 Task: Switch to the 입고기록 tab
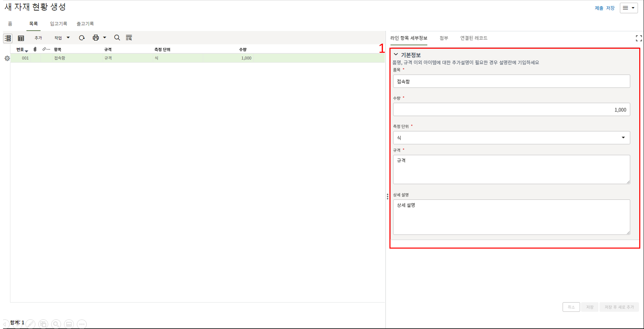tap(58, 24)
